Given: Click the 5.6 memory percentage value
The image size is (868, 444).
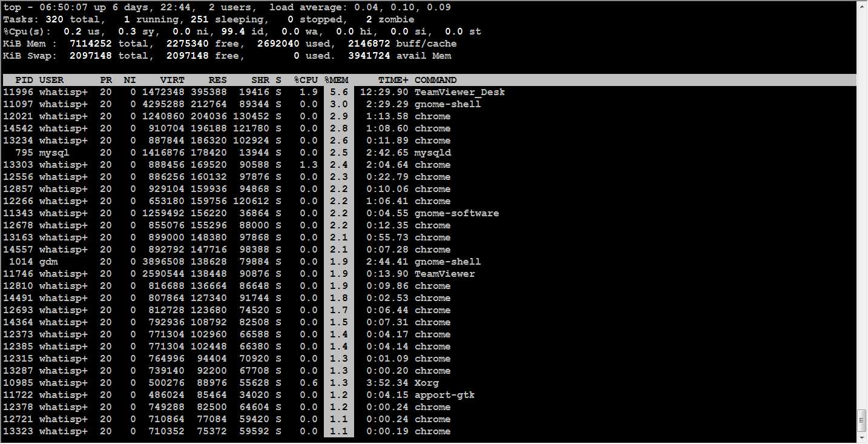Looking at the screenshot, I should click(339, 92).
